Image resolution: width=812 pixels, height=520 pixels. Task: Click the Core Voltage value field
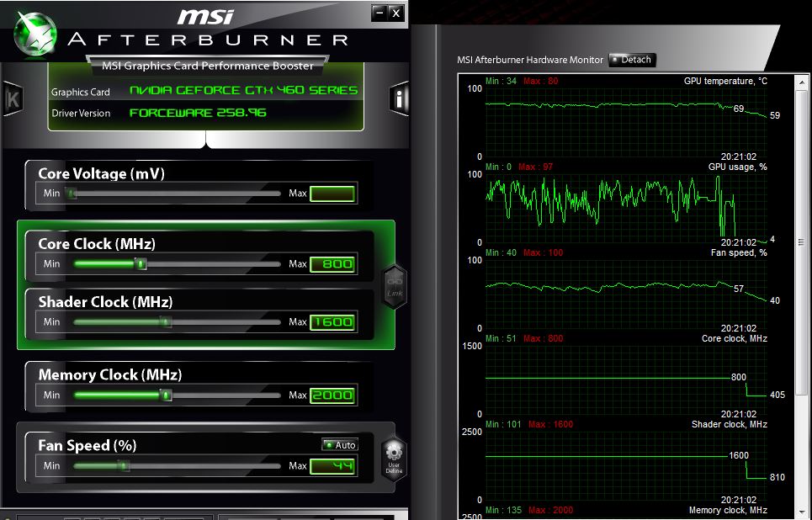pos(332,194)
